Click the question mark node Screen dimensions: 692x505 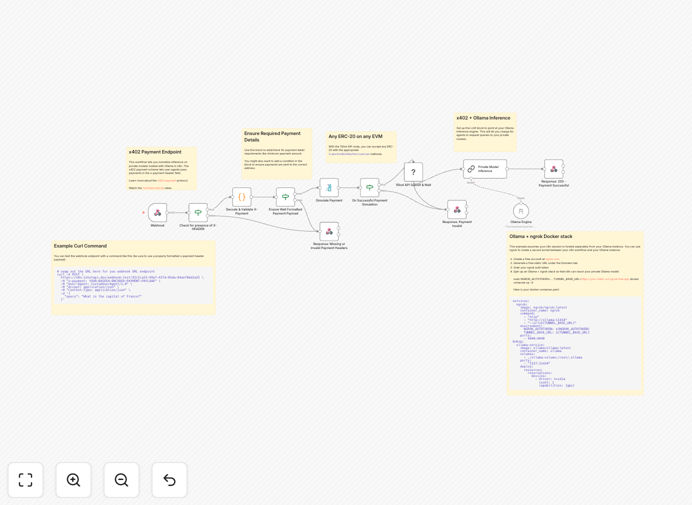[414, 172]
